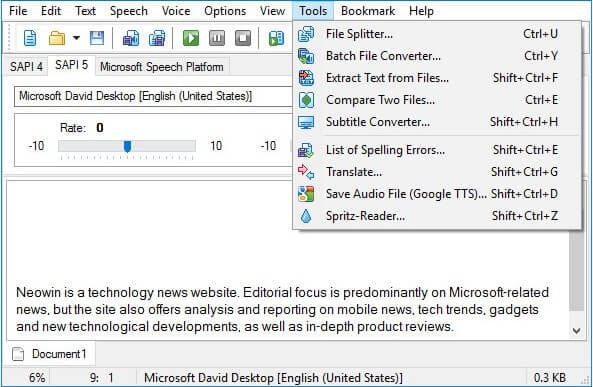Click the Split and save audio icon
This screenshot has width=593, height=387.
157,38
